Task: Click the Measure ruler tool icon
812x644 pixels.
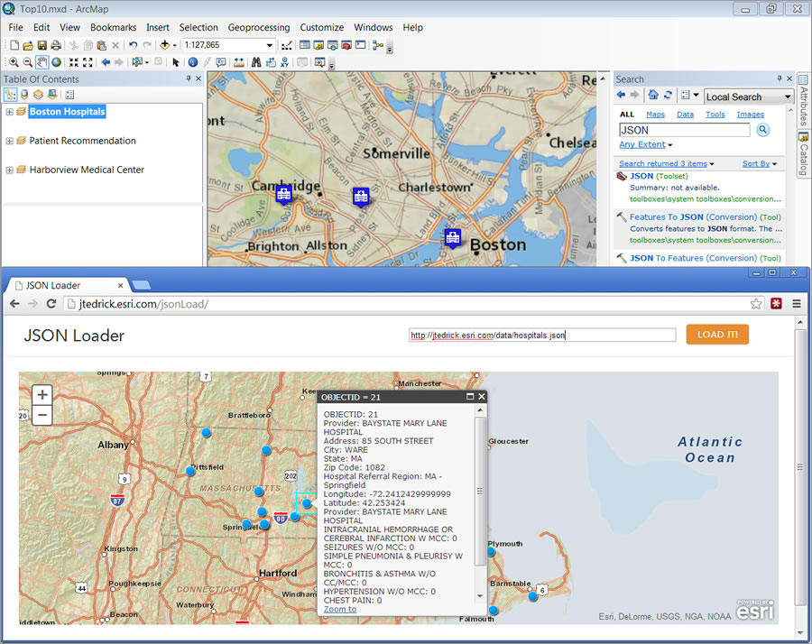Action: pos(239,62)
